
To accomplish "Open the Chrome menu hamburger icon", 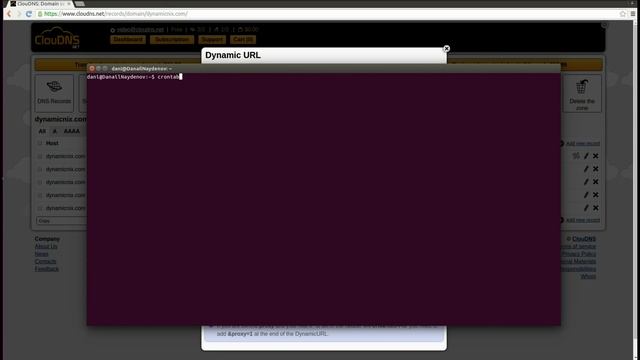I will click(x=633, y=14).
